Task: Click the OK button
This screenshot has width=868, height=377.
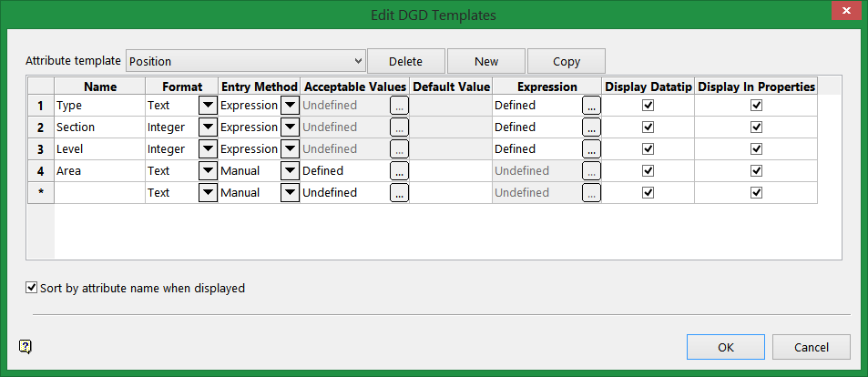Action: pyautogui.click(x=726, y=347)
